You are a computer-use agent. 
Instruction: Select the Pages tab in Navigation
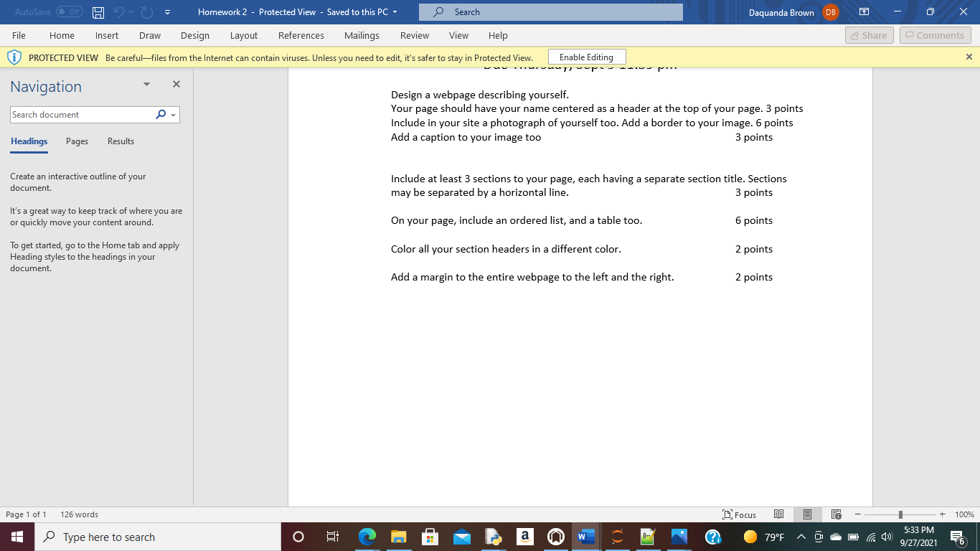pos(77,141)
